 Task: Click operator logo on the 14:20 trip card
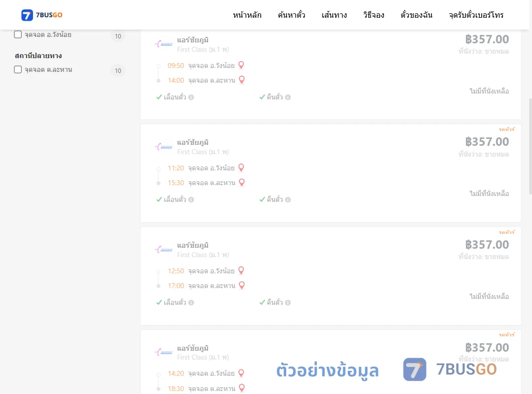point(164,352)
